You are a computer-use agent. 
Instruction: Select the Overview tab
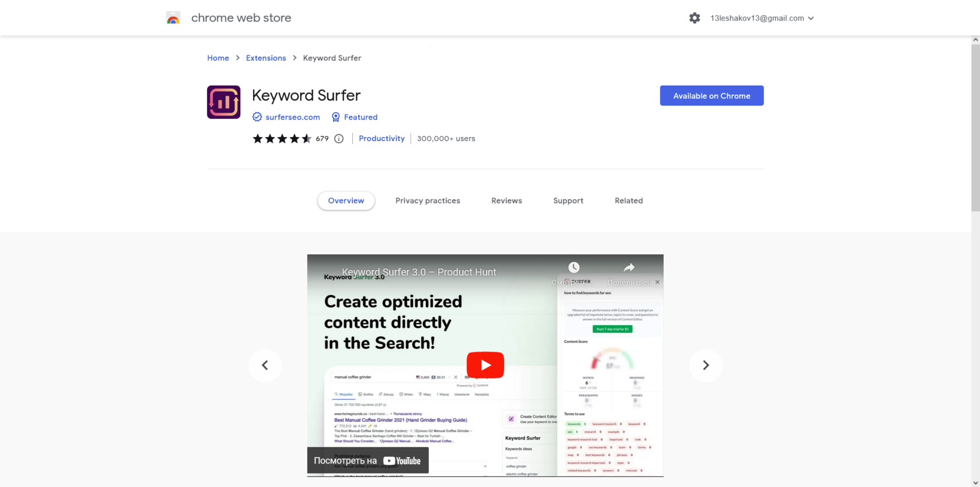(346, 201)
